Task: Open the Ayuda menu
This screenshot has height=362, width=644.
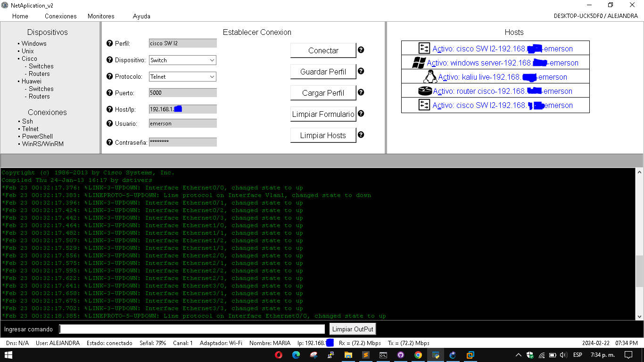Action: point(141,16)
